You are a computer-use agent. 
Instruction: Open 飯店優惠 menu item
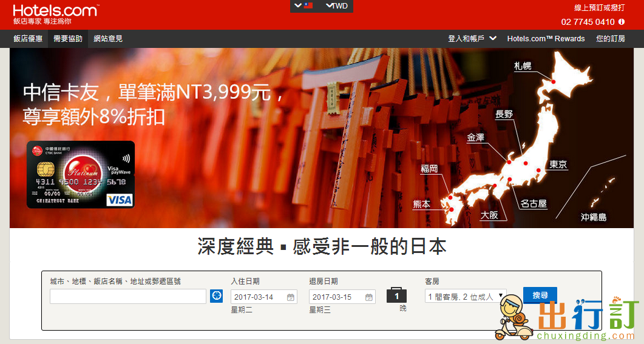[x=28, y=39]
